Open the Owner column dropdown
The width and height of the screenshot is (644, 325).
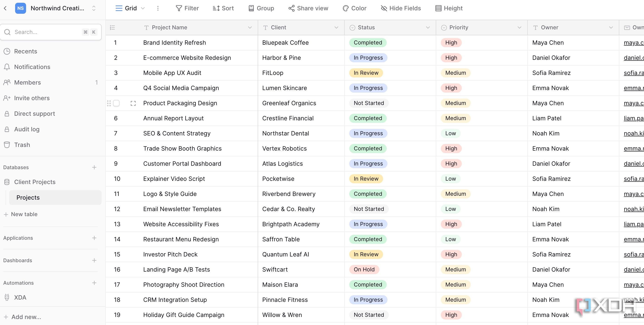point(611,28)
